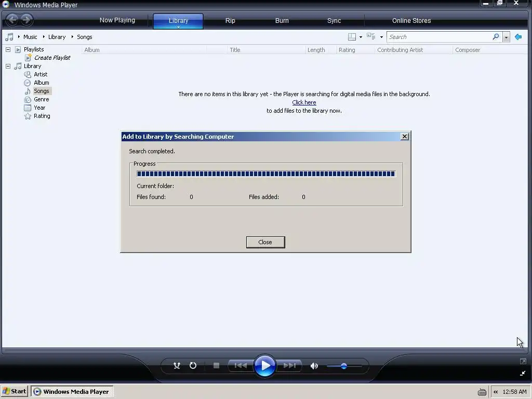Click Windows Media Player title bar icon

coord(6,4)
